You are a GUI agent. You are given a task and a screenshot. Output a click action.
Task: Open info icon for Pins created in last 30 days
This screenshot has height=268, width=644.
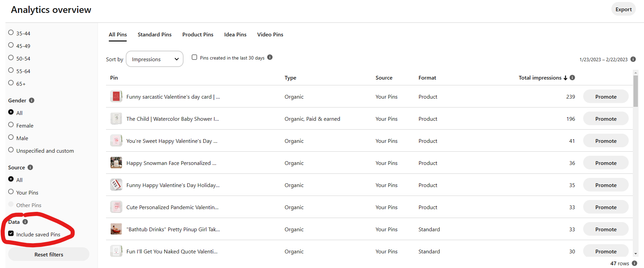click(x=270, y=57)
